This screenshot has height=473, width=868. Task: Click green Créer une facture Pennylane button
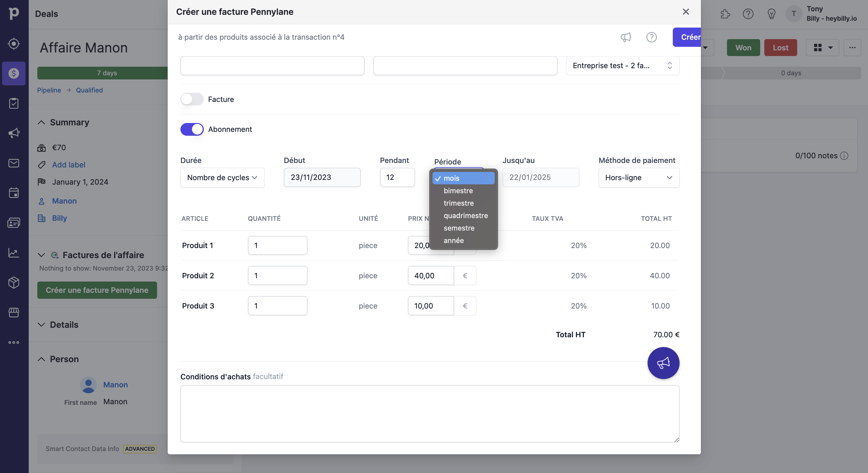click(x=97, y=290)
